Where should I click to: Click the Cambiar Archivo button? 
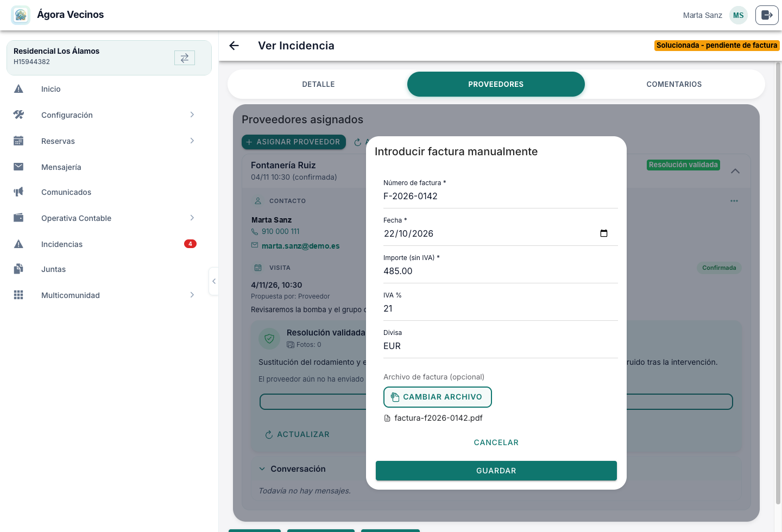pyautogui.click(x=438, y=397)
